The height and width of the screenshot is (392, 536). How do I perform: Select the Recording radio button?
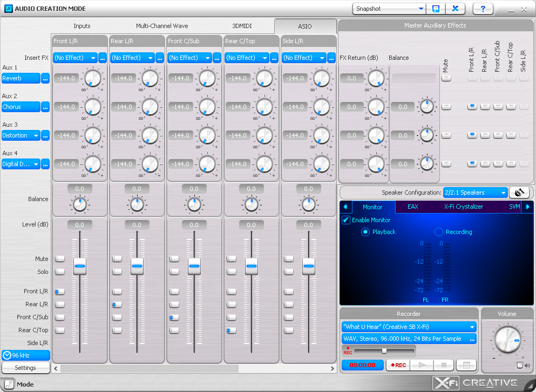coord(439,232)
